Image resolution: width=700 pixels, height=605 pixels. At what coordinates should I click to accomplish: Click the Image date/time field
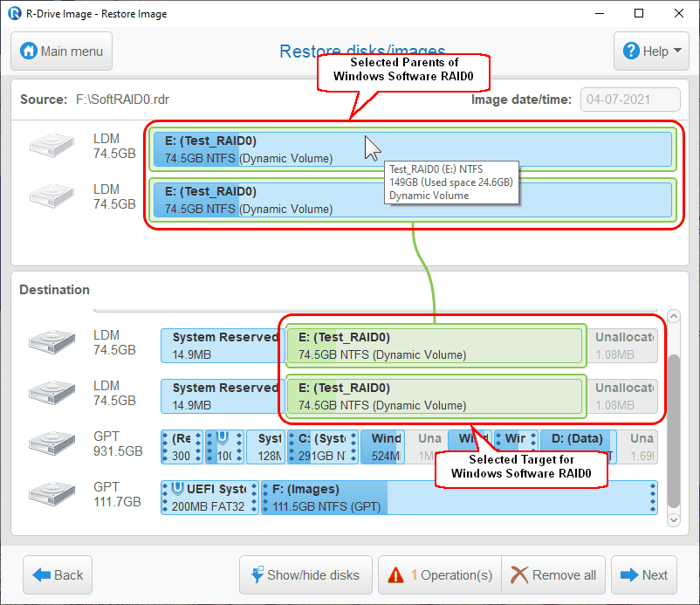pyautogui.click(x=630, y=100)
